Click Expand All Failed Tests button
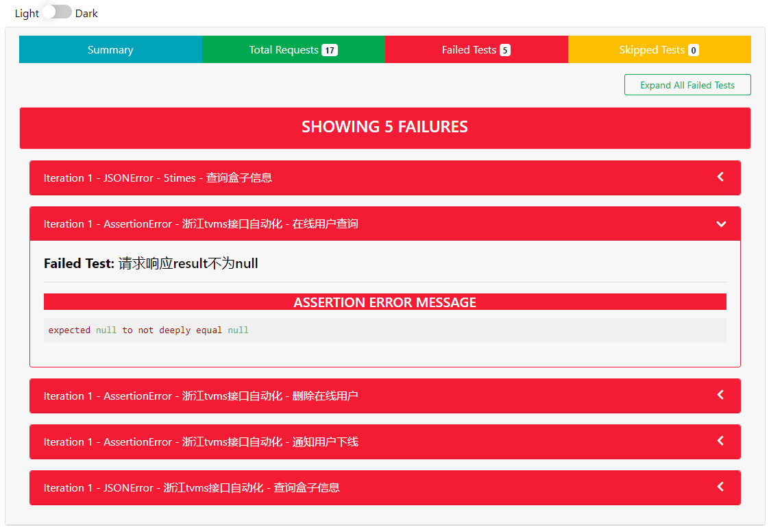 click(x=687, y=85)
